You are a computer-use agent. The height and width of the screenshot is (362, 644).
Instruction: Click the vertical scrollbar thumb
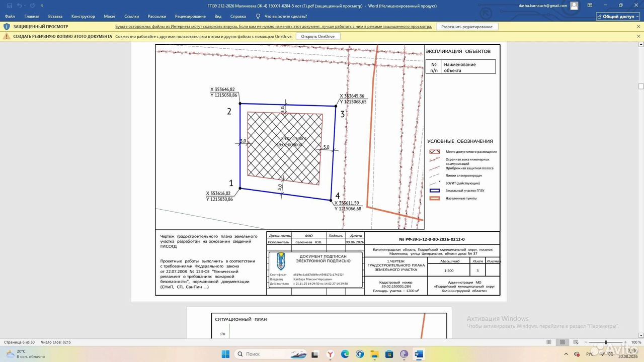point(641,86)
